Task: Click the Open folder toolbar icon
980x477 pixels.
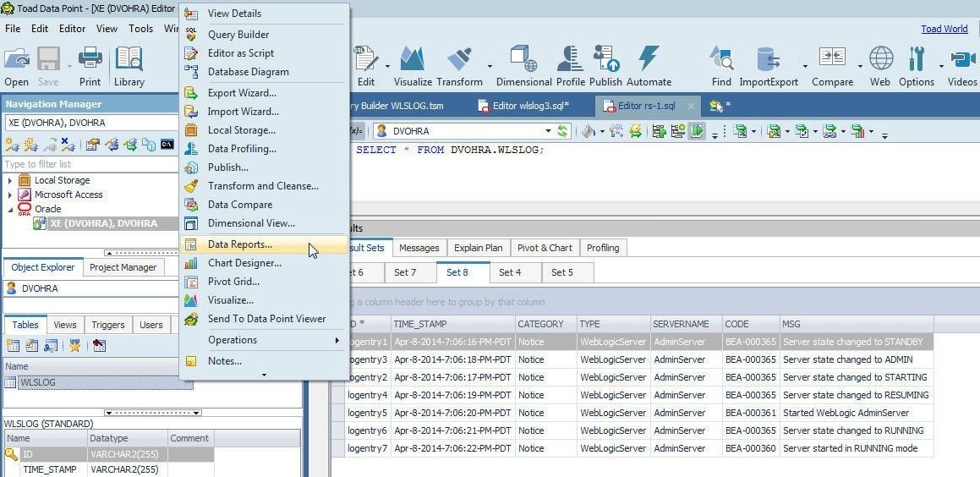Action: pos(17,59)
